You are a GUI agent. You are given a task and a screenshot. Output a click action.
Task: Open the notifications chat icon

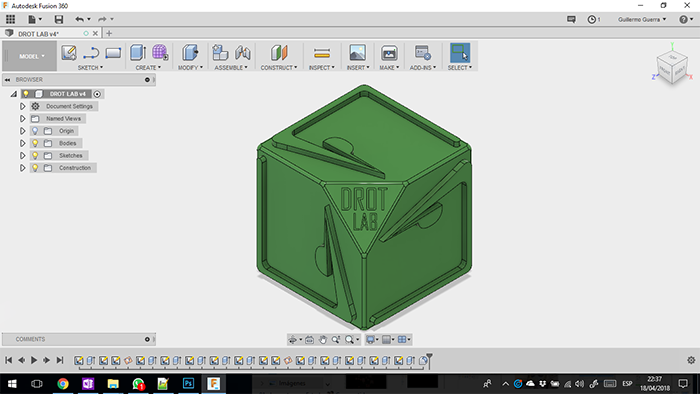[571, 19]
